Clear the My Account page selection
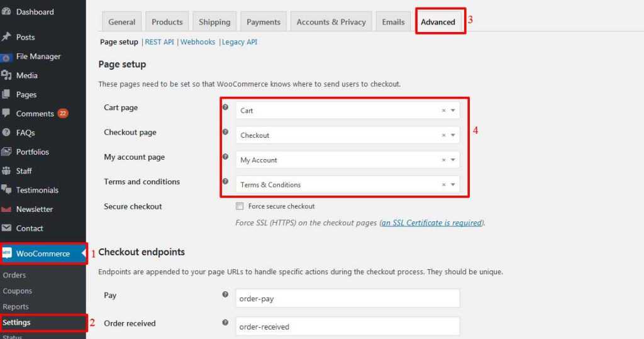This screenshot has height=339, width=644. pyautogui.click(x=443, y=160)
